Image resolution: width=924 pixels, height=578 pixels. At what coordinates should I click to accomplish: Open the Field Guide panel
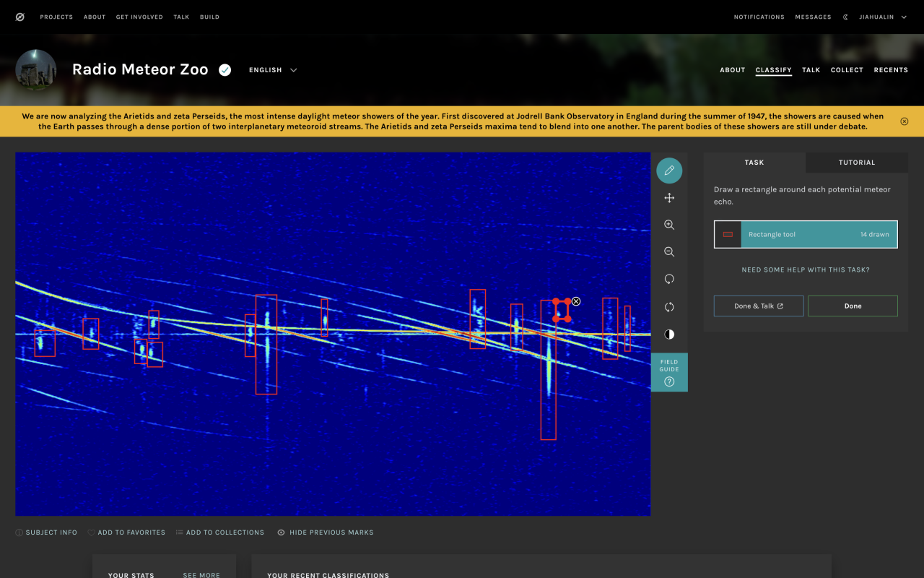tap(669, 373)
